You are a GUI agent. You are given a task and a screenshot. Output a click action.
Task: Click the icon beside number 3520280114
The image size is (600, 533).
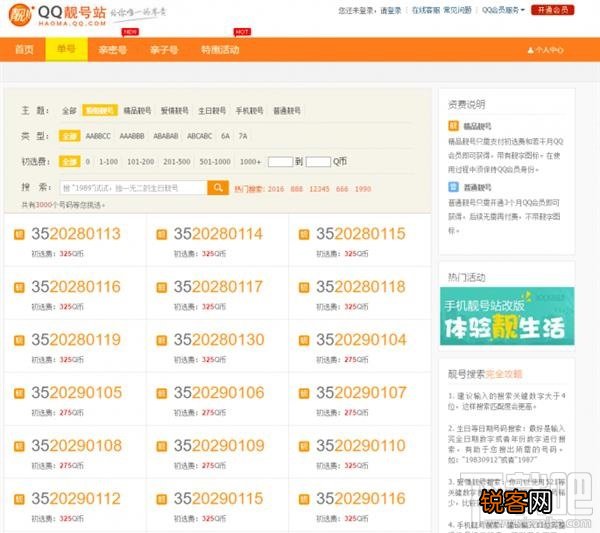161,234
